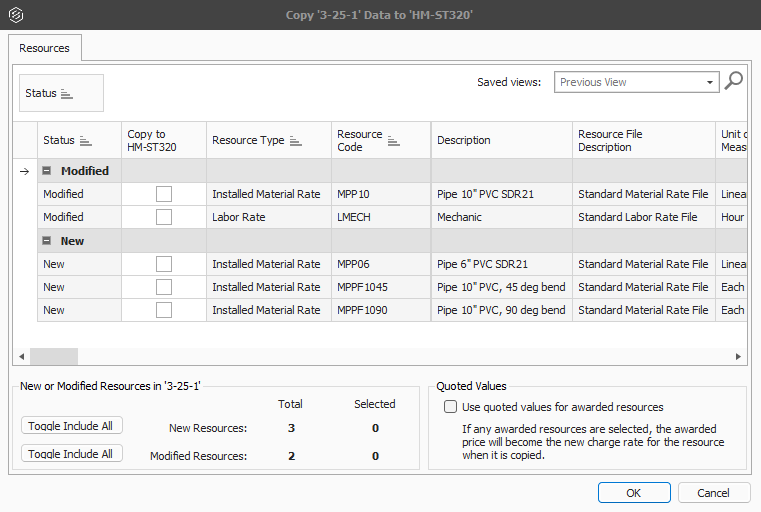Check the copy box for MPP10 row

(164, 194)
